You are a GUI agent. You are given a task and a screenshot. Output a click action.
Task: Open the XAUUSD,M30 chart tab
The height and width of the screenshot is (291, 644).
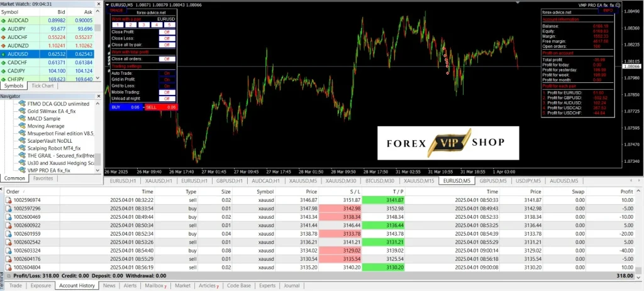point(340,181)
